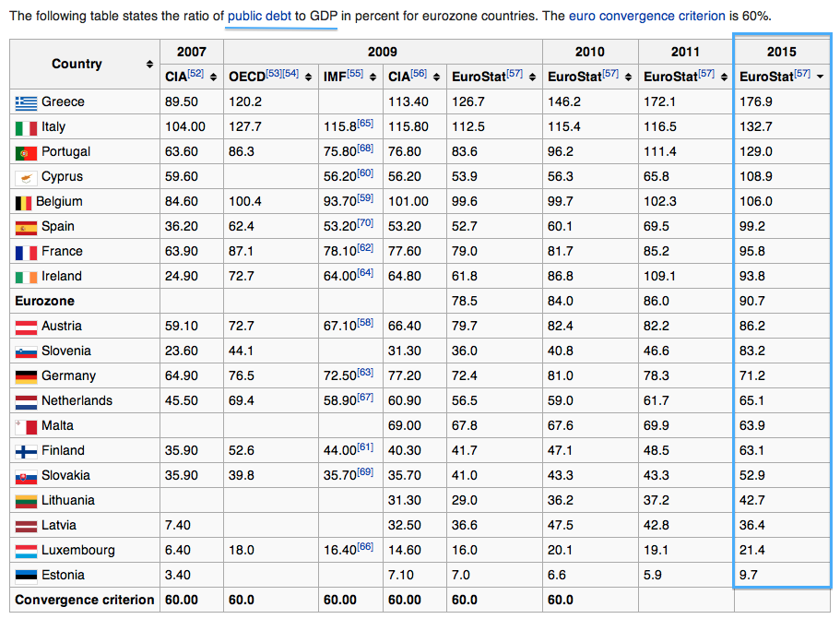Sort by the 2007 CIA column arrows

[213, 77]
